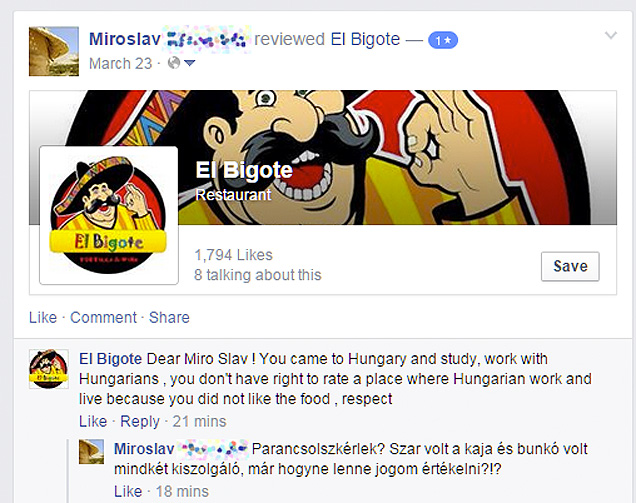Viewport: 636px width, 503px height.
Task: Like Miroslav's Hungarian reply
Action: [128, 491]
